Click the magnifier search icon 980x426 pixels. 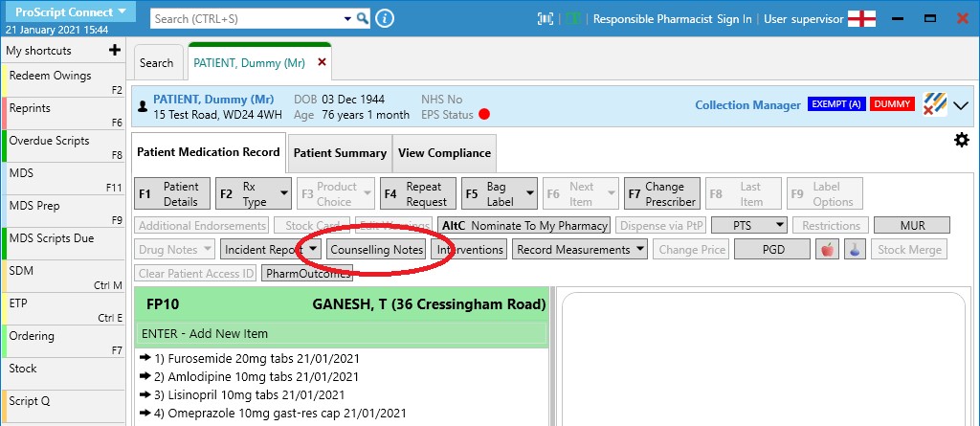[x=363, y=19]
